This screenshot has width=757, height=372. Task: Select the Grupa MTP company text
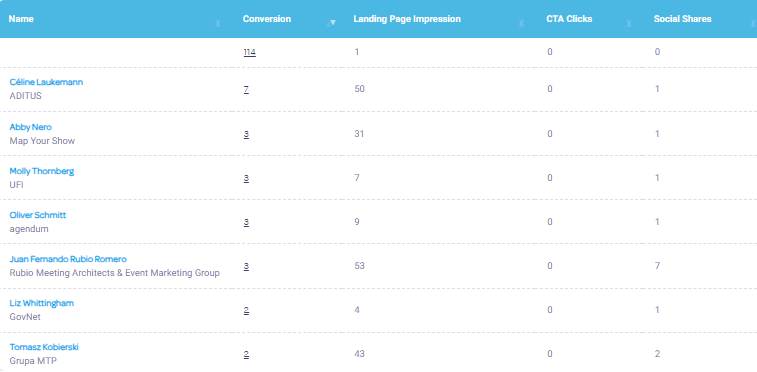(33, 361)
